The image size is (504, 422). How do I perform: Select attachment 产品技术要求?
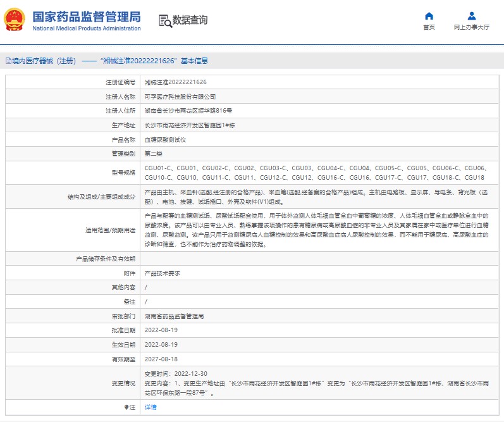163,273
